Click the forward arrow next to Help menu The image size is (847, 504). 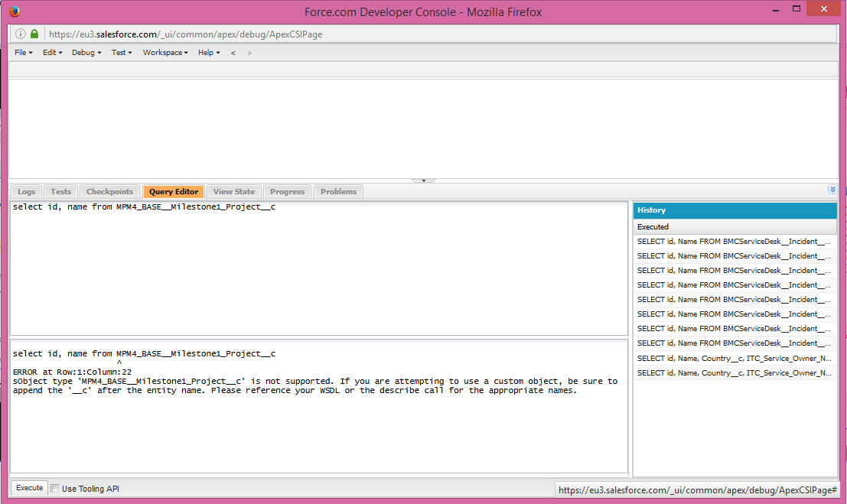pyautogui.click(x=249, y=53)
